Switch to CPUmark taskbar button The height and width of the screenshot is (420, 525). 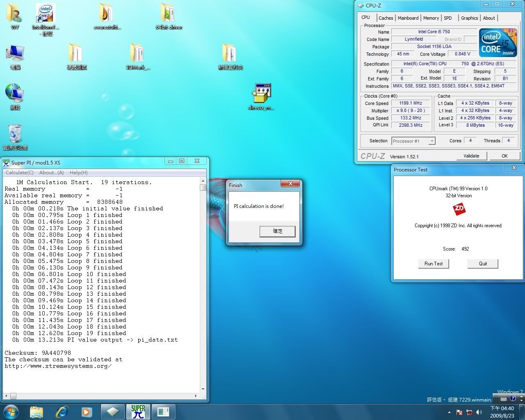[x=163, y=412]
